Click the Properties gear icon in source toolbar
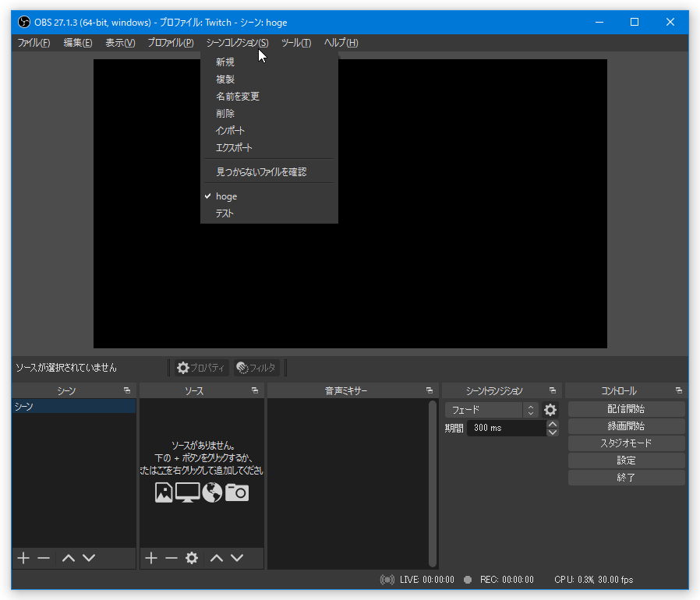Screen dimensions: 700x600 click(183, 368)
